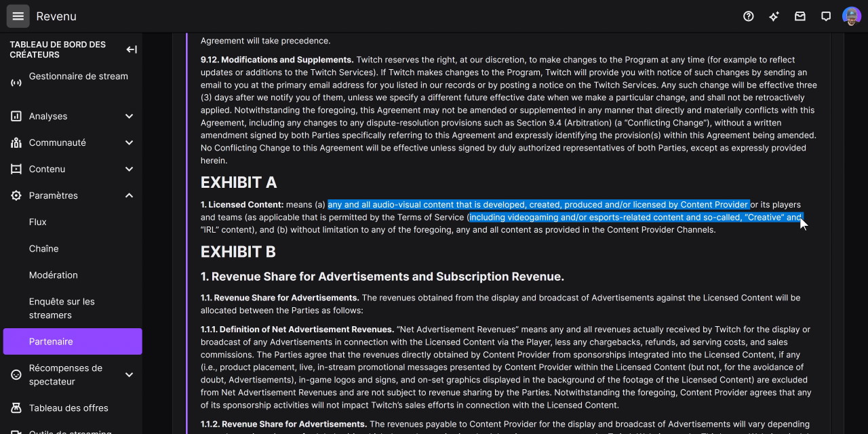Image resolution: width=868 pixels, height=434 pixels.
Task: Expand Récompenses de spectateur chevron
Action: click(129, 374)
